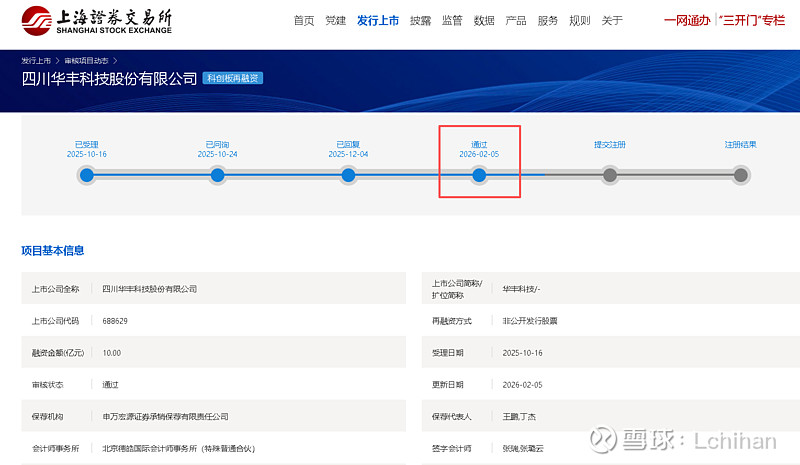
Task: Click the 再融资方式 field label
Action: 452,321
